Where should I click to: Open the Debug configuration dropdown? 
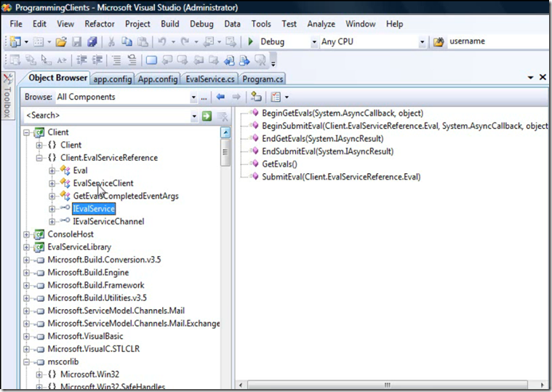point(314,42)
